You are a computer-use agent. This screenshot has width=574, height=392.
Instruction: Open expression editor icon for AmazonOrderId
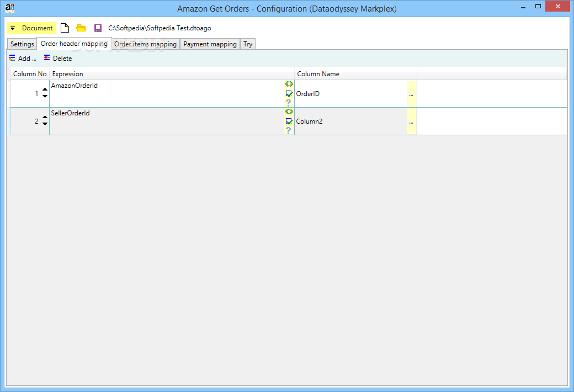tap(289, 84)
